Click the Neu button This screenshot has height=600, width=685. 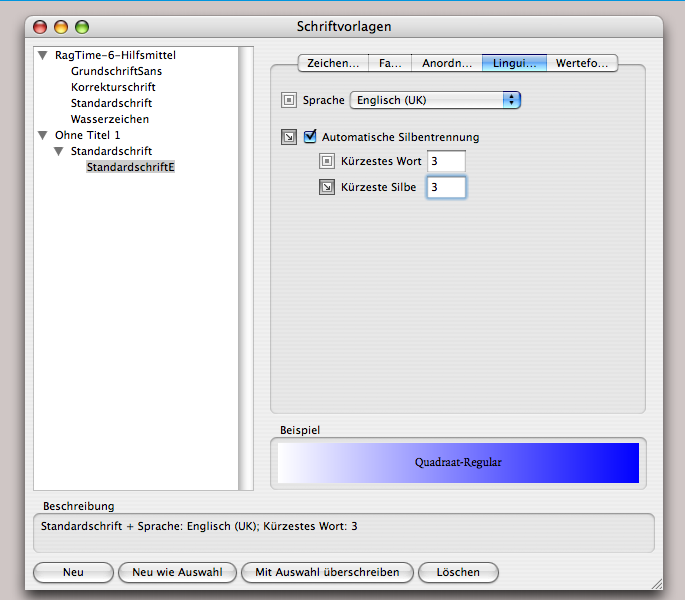pos(73,573)
